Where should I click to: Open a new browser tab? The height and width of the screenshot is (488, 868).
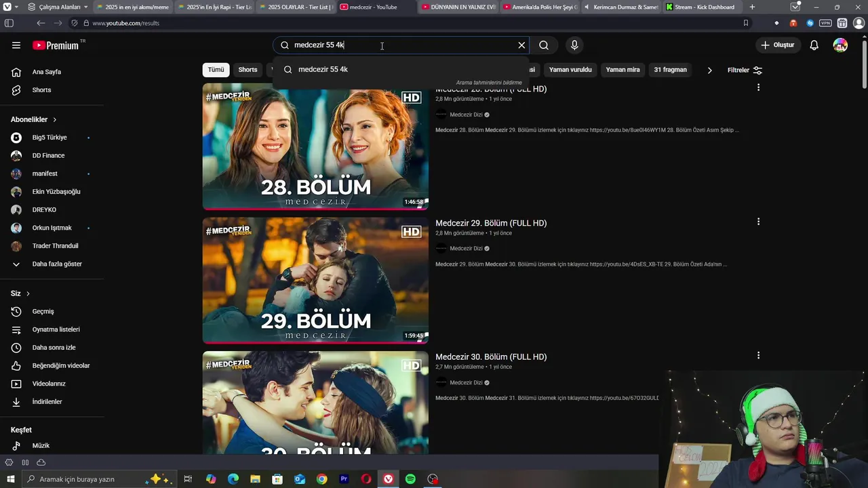(752, 7)
